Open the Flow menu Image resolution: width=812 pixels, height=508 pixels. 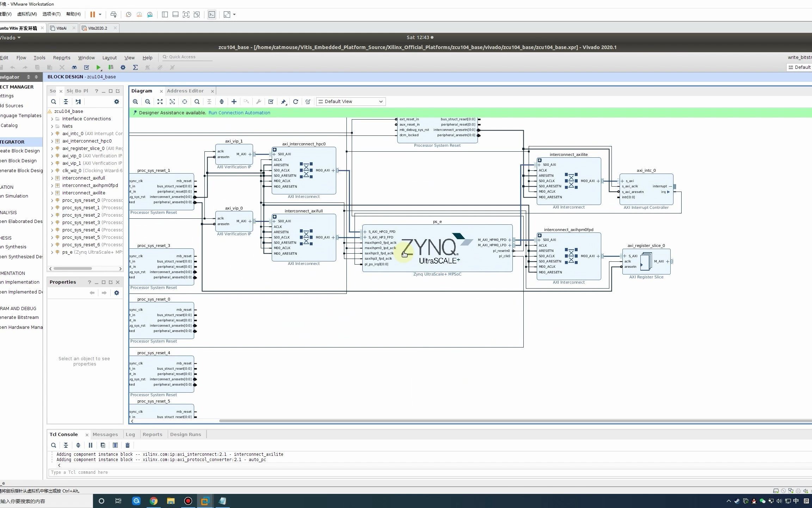pos(21,58)
